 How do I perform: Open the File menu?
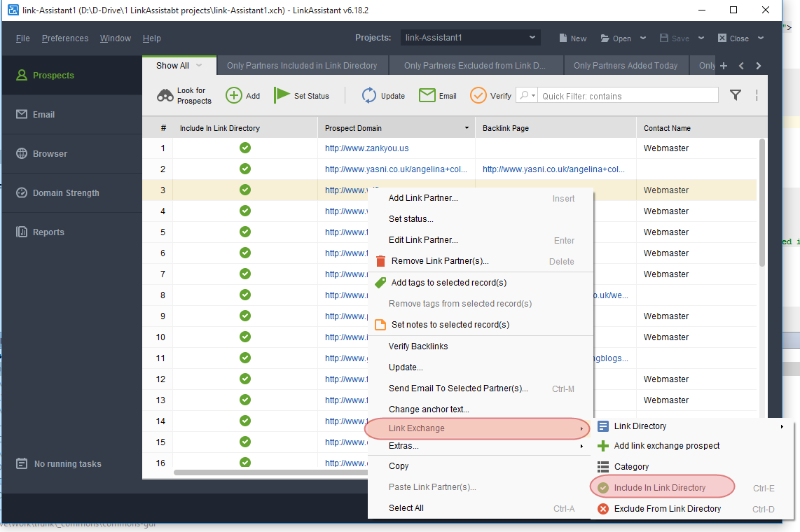point(22,38)
